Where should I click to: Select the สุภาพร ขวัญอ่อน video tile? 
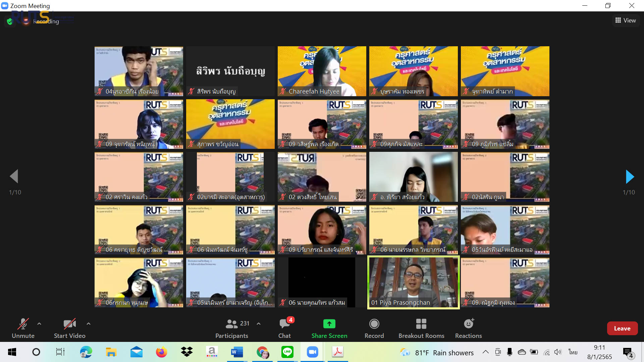230,124
